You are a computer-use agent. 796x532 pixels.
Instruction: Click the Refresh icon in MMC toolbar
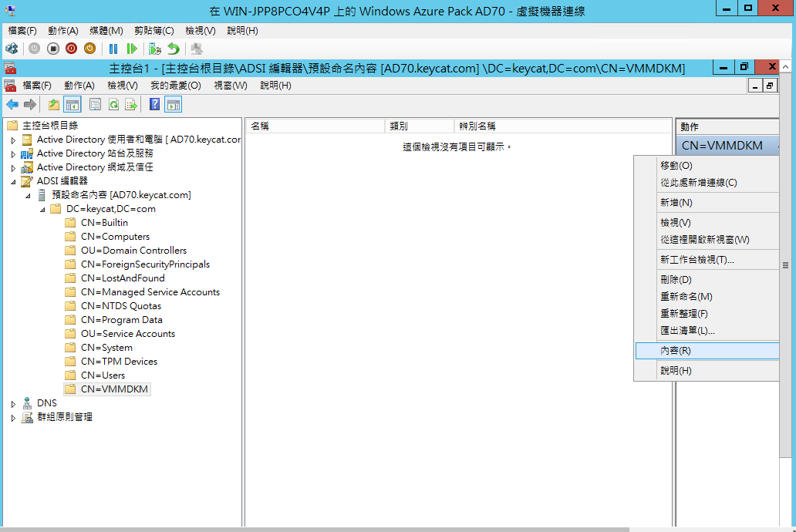[113, 105]
